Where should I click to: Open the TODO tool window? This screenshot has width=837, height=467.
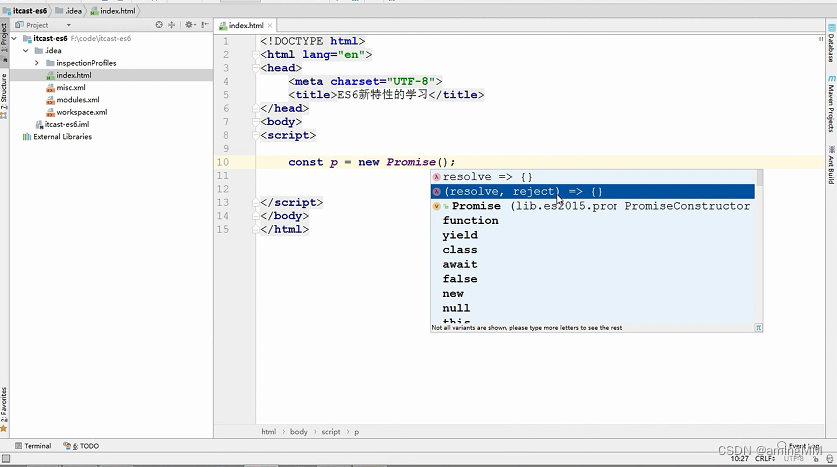(x=81, y=446)
